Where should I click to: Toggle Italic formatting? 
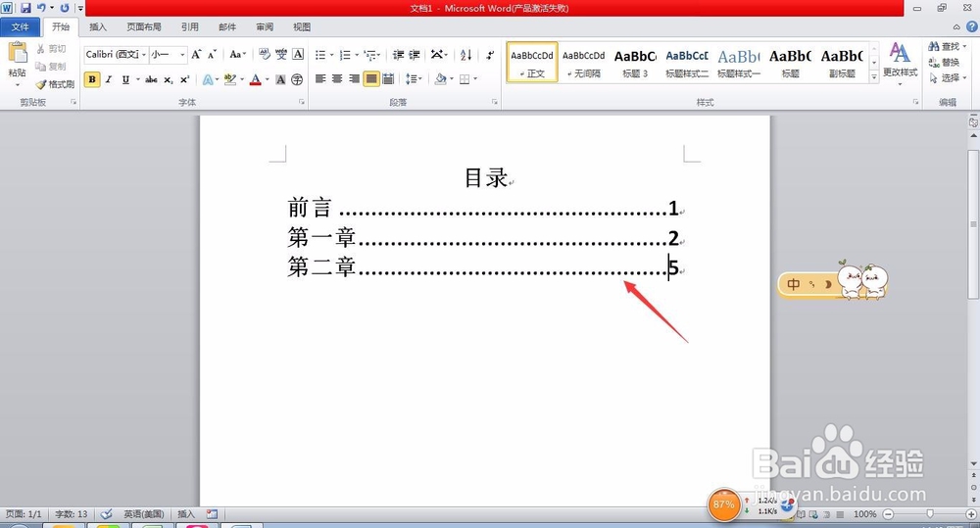click(x=109, y=79)
